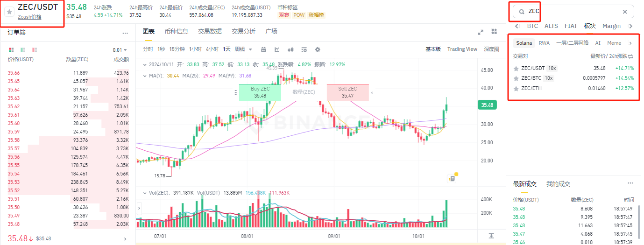Favorite the ZEC/ETH pair star
This screenshot has width=644, height=245.
[x=516, y=88]
